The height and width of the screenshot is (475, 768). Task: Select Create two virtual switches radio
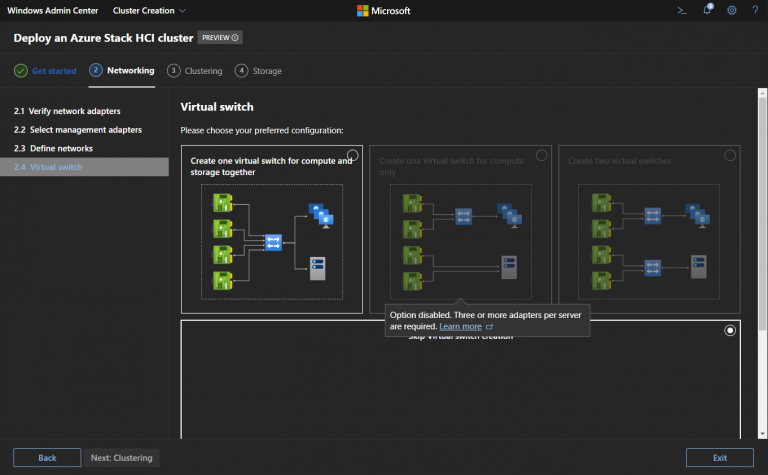[x=730, y=155]
